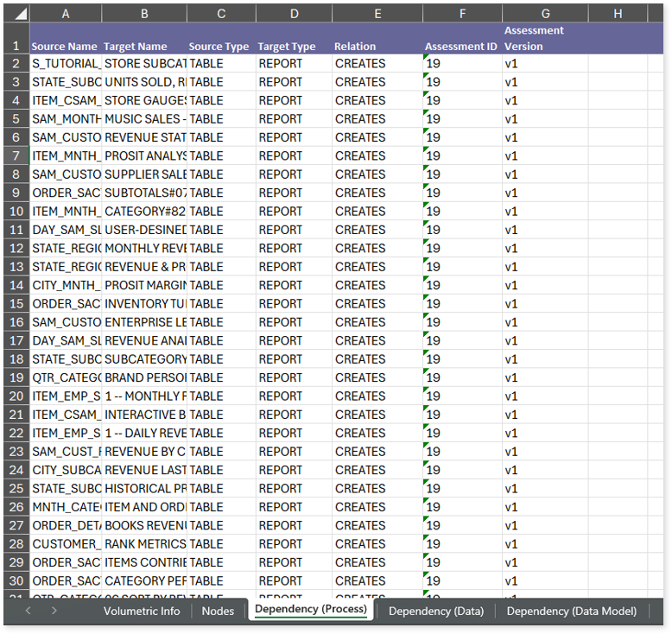Switch to the Nodes sheet tab
The width and height of the screenshot is (672, 634).
click(x=218, y=611)
